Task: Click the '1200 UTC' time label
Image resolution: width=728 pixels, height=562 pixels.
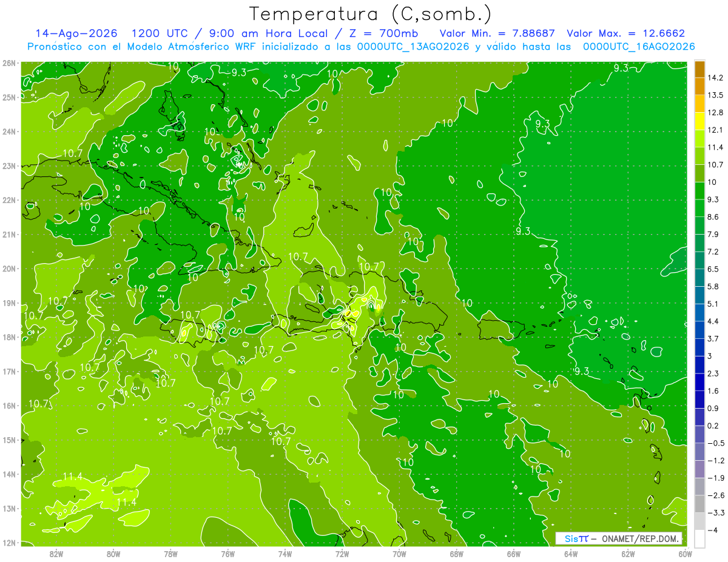Action: pos(159,33)
